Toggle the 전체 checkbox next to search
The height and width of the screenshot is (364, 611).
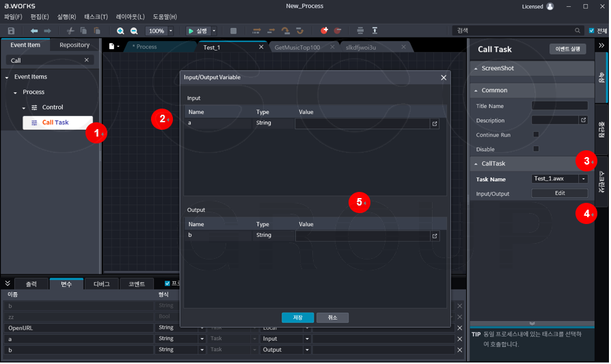point(592,31)
